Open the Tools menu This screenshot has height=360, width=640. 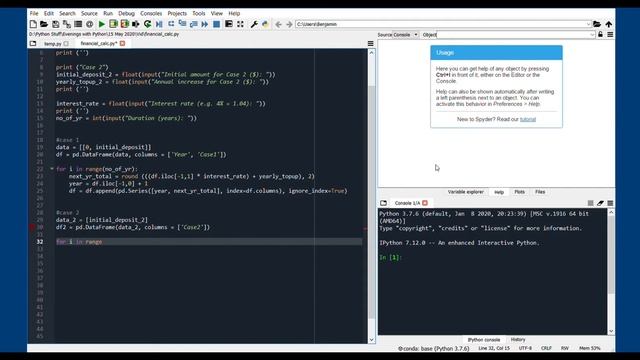[x=199, y=13]
